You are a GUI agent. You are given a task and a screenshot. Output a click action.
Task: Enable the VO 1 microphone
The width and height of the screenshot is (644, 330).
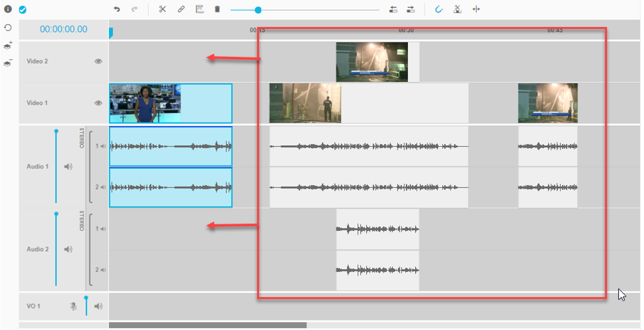pos(74,306)
